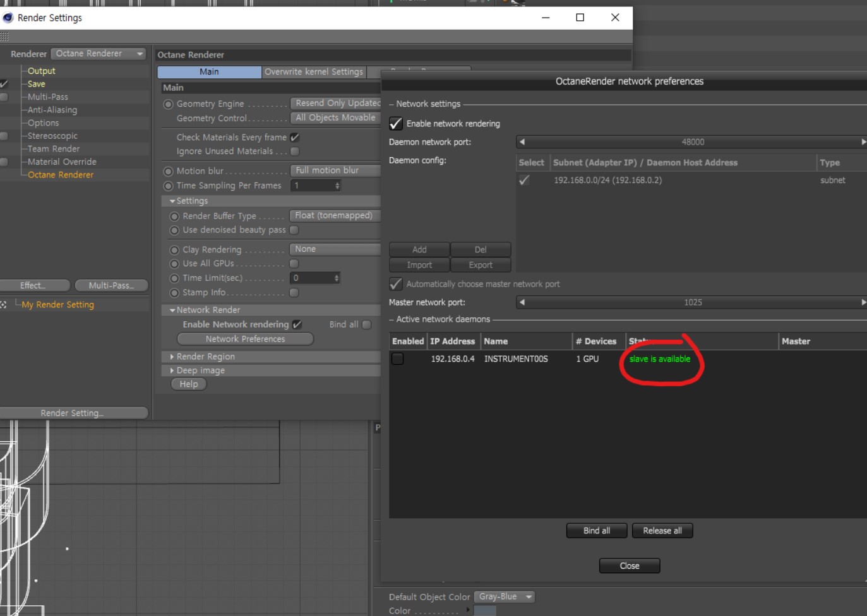Toggle the subnet 192.168.0.0/24 select checkmark
Screen dimensions: 867x616
pyautogui.click(x=524, y=181)
